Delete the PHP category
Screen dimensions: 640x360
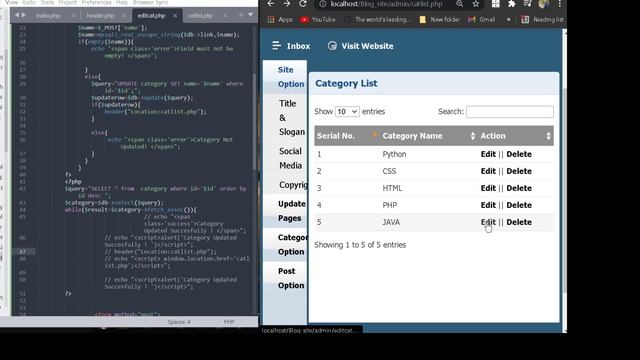pyautogui.click(x=519, y=205)
